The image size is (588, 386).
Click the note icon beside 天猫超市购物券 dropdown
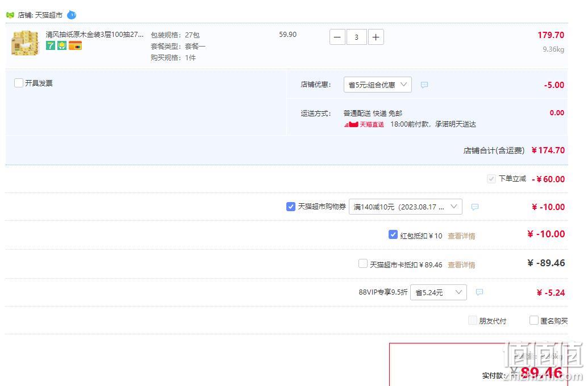tap(475, 207)
